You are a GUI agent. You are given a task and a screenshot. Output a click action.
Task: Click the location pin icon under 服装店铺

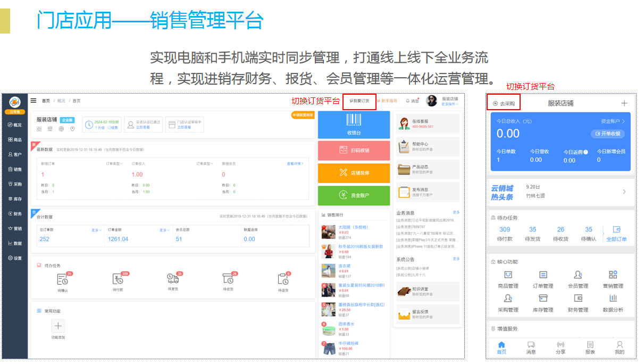coord(72,128)
